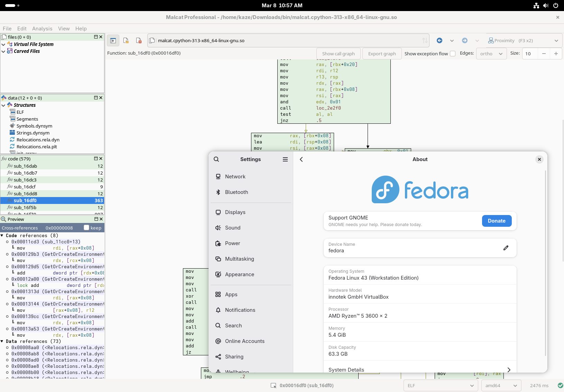Click the sort arrows beside the filename field
The image size is (564, 392).
click(x=424, y=40)
